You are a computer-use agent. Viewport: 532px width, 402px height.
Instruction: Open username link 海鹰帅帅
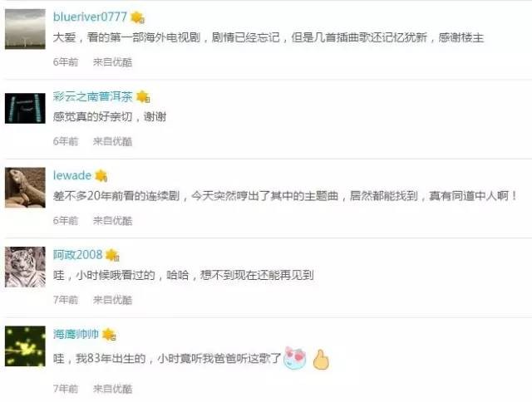[76, 334]
